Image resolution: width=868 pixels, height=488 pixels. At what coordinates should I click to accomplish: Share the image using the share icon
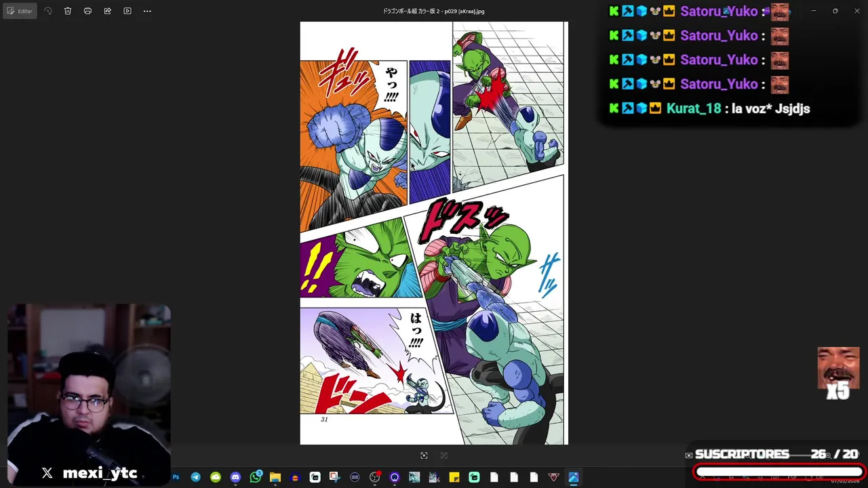click(x=107, y=11)
